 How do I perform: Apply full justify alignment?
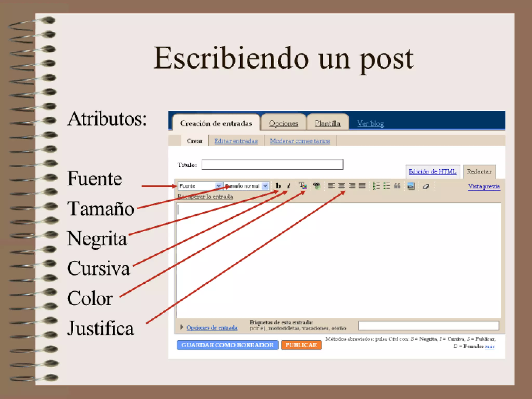[x=362, y=186]
